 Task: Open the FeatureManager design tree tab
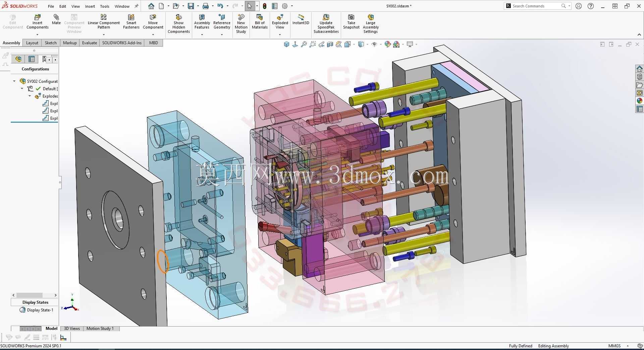tap(18, 59)
